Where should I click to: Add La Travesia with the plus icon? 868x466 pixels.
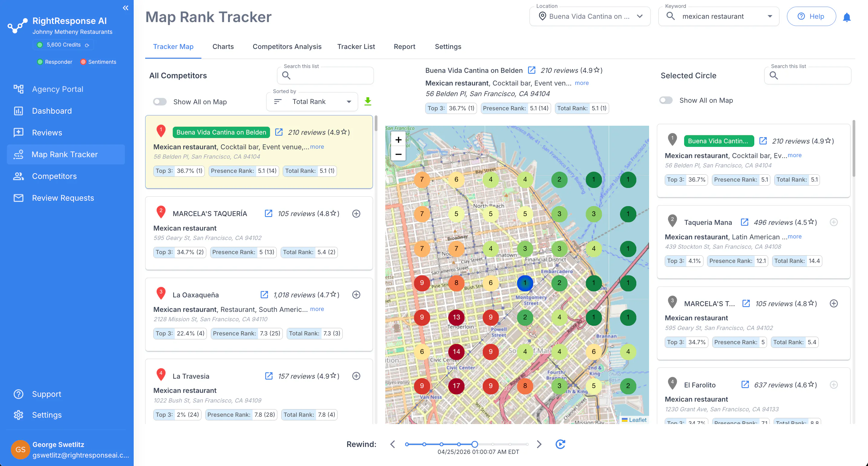356,376
